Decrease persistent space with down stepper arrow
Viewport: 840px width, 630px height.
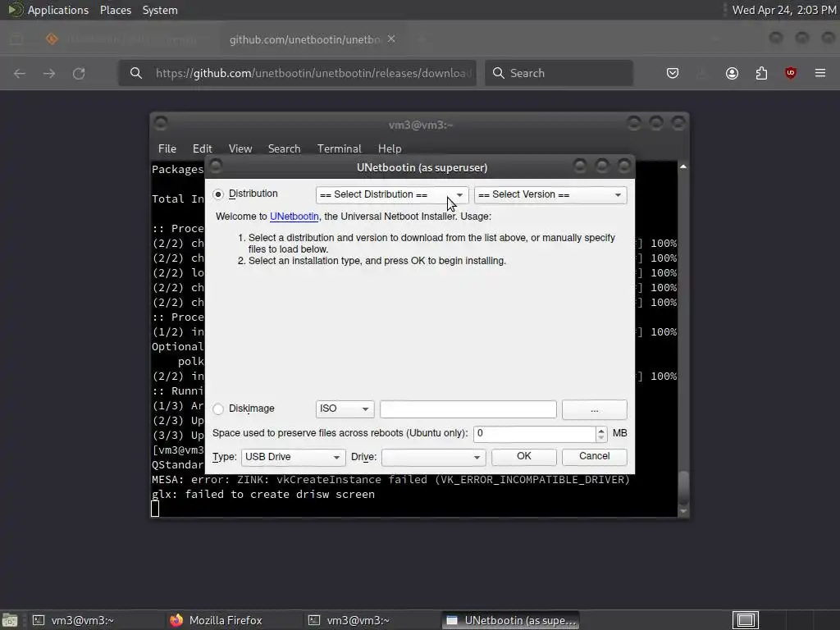click(x=601, y=438)
